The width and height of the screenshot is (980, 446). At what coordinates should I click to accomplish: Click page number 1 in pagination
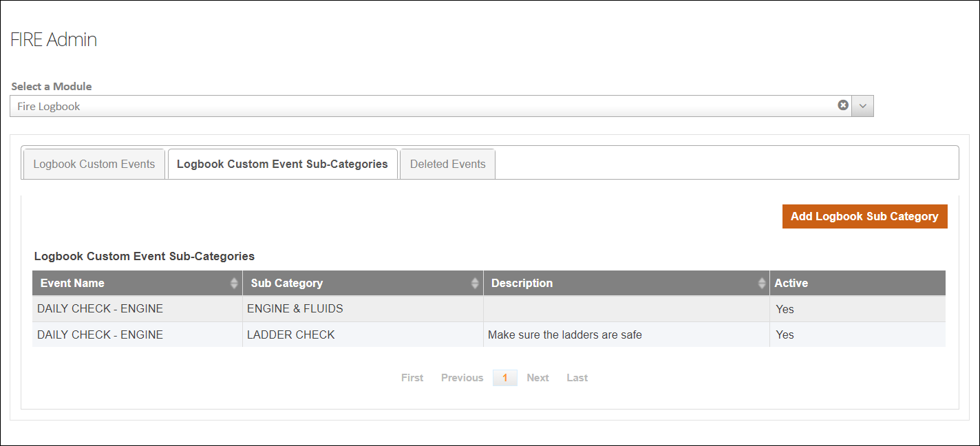click(504, 378)
